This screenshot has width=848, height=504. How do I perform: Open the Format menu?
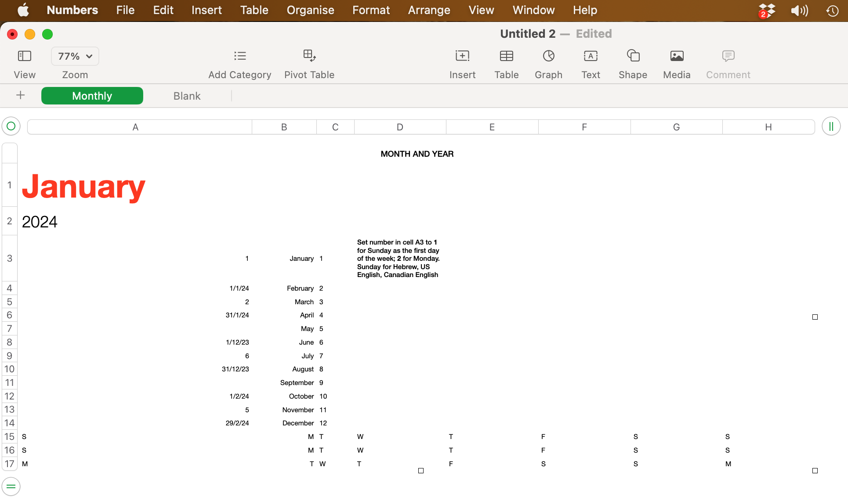tap(370, 10)
